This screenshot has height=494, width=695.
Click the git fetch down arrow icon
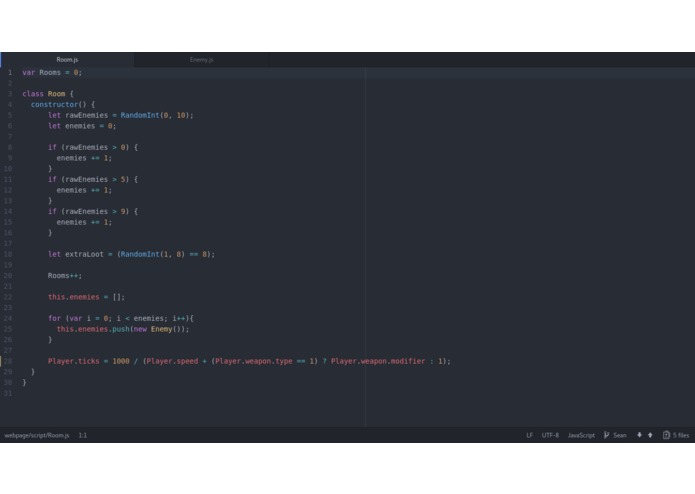[639, 435]
